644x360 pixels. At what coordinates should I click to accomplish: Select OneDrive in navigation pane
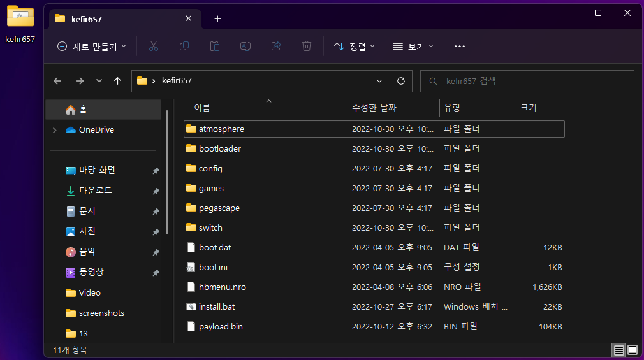103,130
